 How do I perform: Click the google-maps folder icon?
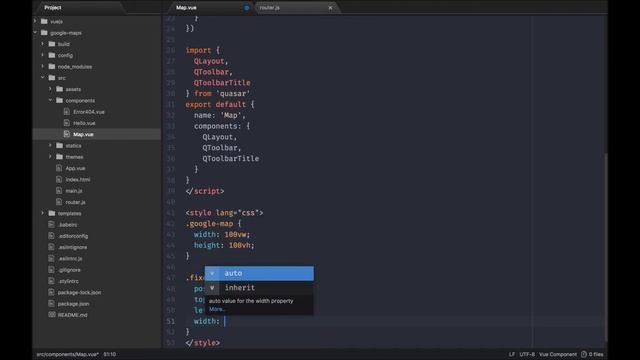coord(44,33)
